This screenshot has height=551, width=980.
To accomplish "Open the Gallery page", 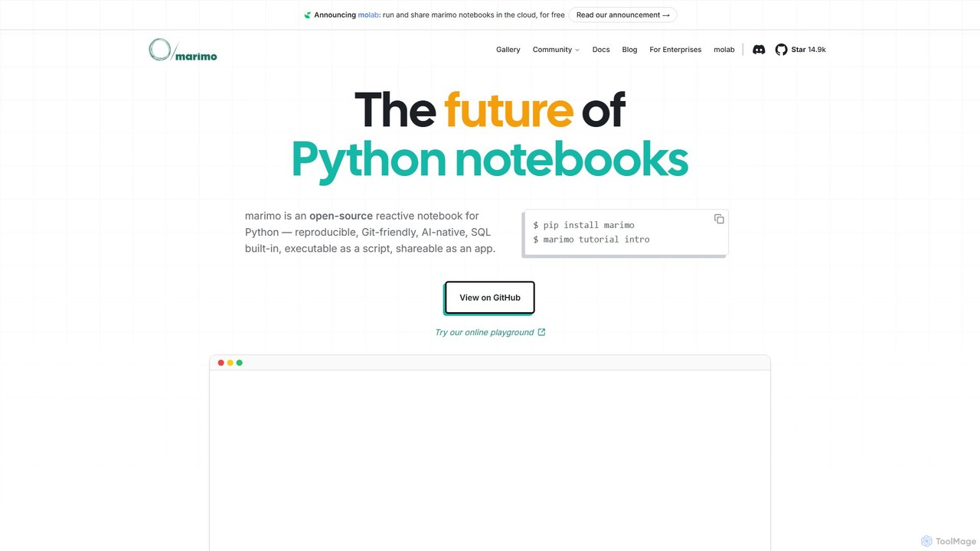I will [508, 50].
